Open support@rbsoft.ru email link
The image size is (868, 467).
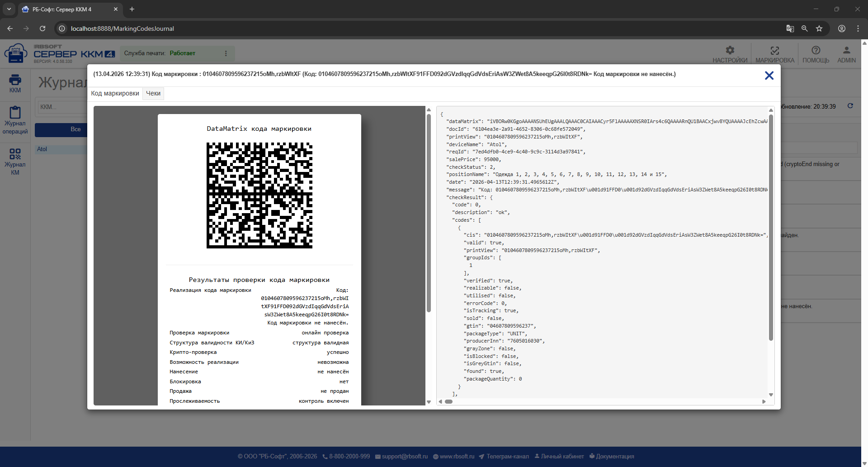[401, 457]
